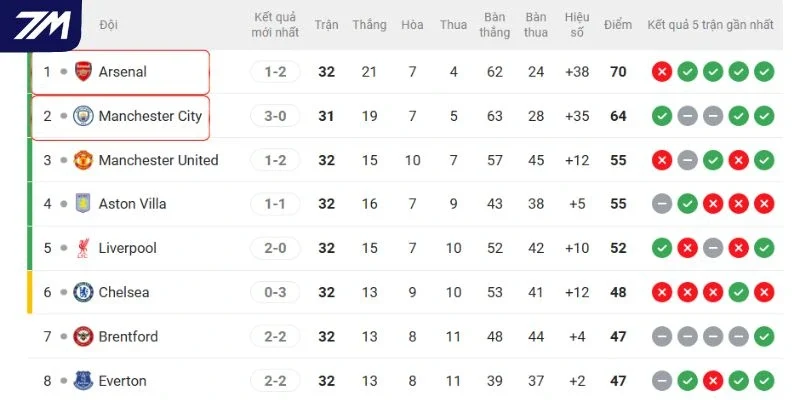Image resolution: width=800 pixels, height=400 pixels.
Task: Click Arsenal's red loss form indicator
Action: coord(662,72)
